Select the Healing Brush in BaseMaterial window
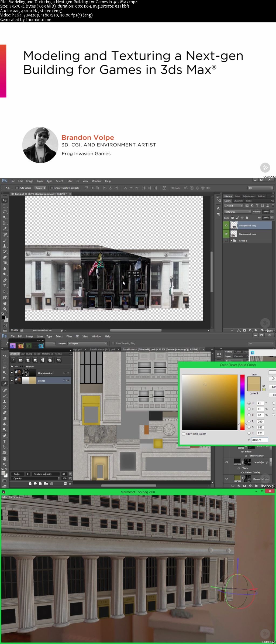The image size is (276, 644). click(5, 390)
